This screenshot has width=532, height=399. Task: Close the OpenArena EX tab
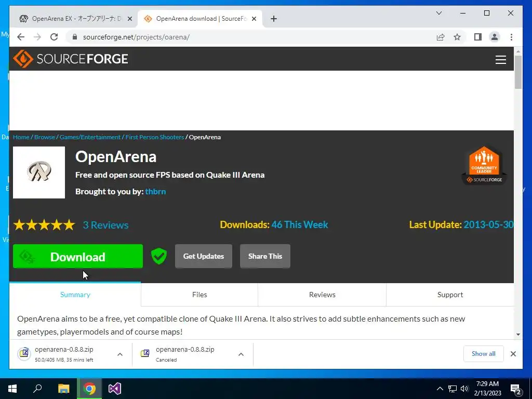coord(129,19)
